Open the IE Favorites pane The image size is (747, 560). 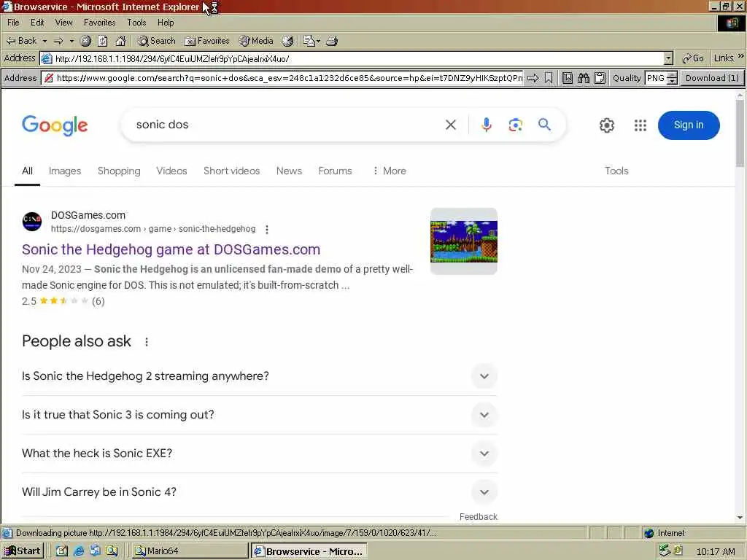point(206,41)
